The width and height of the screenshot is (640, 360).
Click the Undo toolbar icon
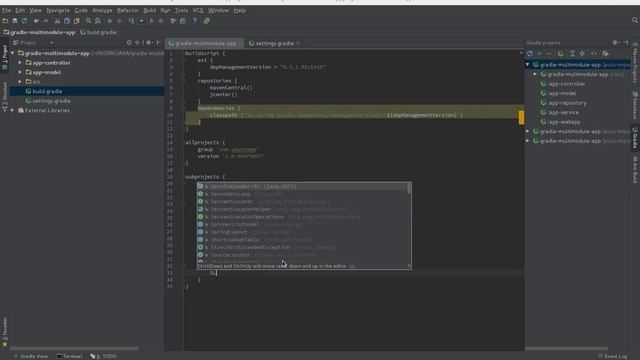click(x=36, y=21)
